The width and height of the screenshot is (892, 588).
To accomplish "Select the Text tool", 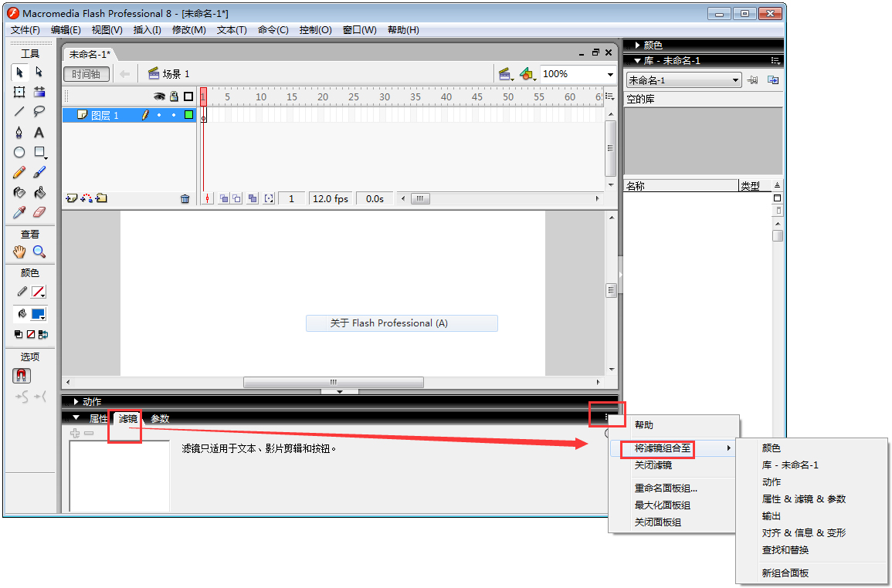I will tap(39, 133).
